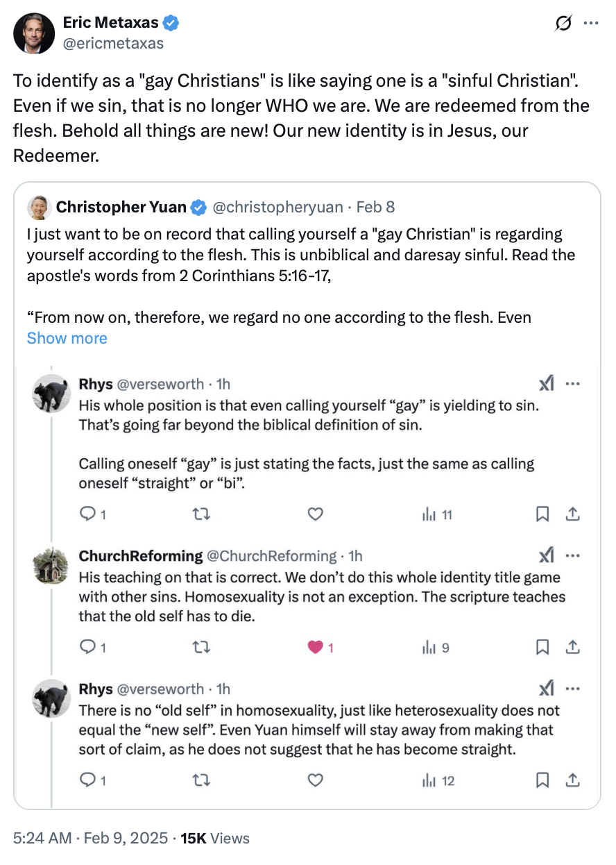Bookmark Rhys's first comment
The width and height of the screenshot is (616, 865).
pos(543,514)
